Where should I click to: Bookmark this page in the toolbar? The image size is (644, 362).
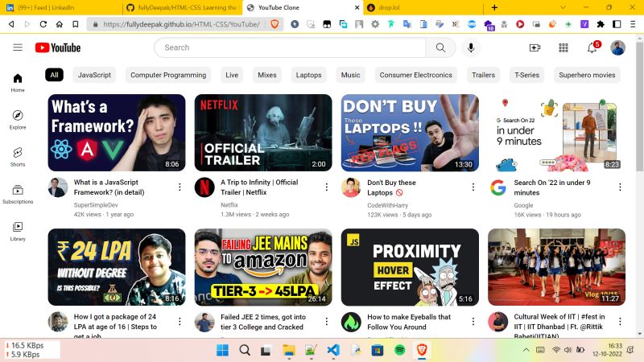76,24
